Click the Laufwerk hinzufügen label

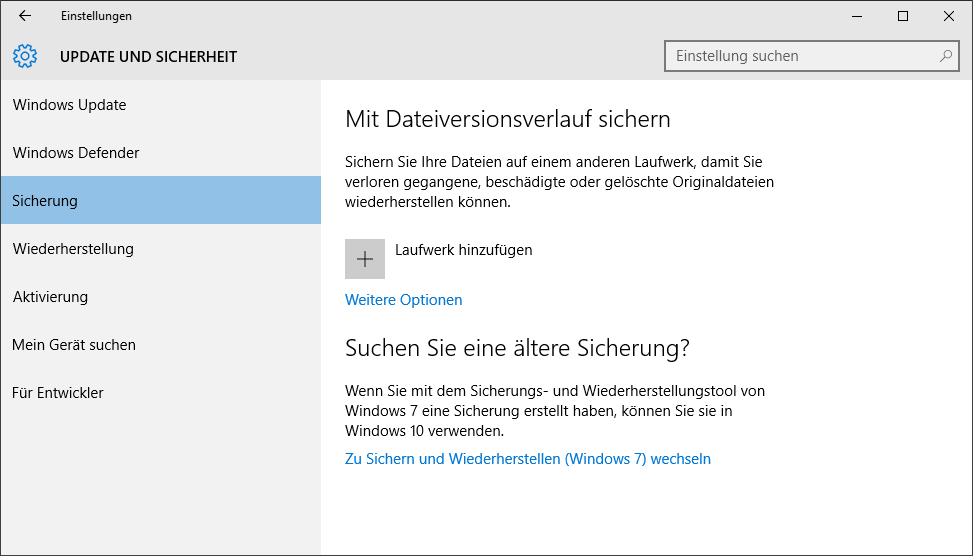[464, 250]
